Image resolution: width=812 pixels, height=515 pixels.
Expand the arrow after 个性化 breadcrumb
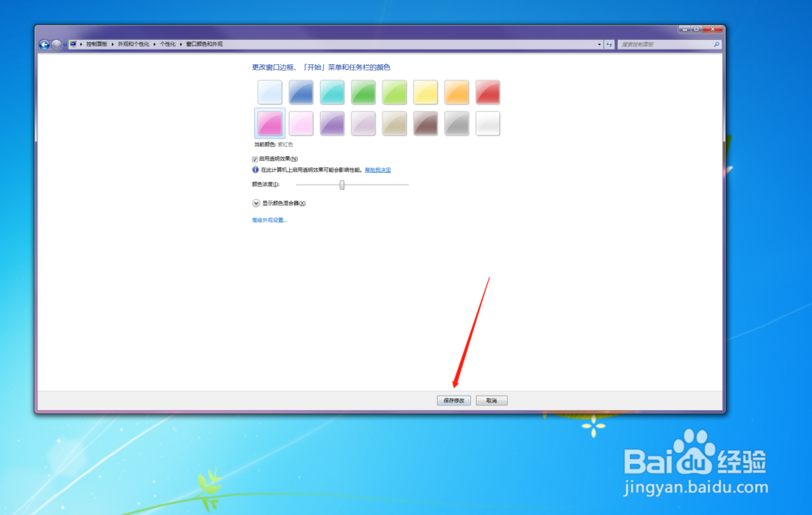181,45
